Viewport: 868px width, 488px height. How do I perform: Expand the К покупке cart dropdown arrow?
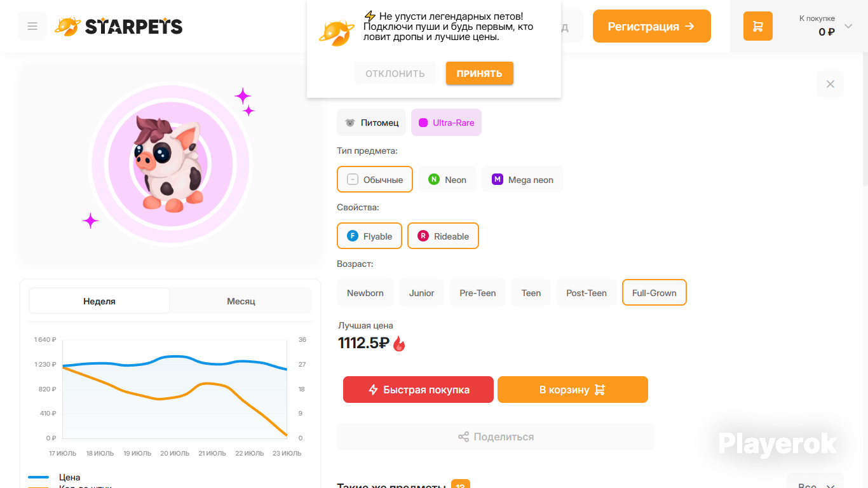848,27
